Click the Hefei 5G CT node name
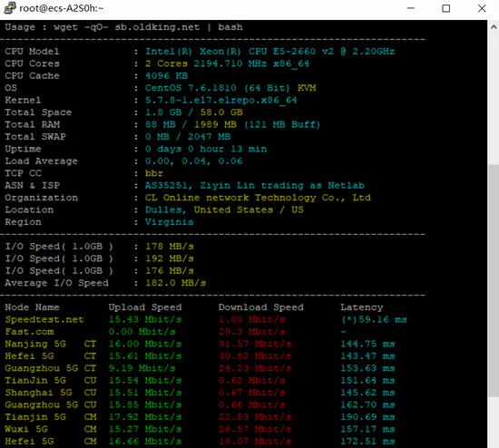 (50, 355)
